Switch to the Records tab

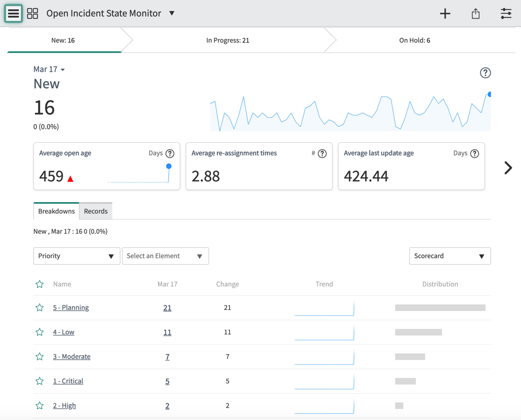(x=96, y=211)
